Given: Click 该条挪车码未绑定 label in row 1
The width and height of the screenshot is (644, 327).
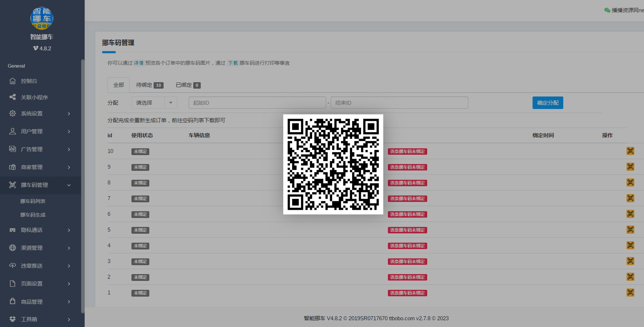Looking at the screenshot, I should pos(408,293).
